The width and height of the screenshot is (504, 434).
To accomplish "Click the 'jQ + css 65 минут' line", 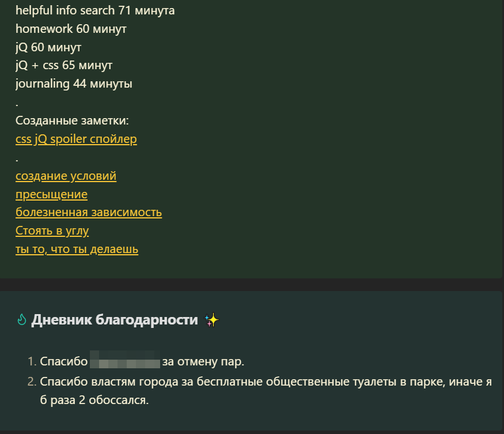I will tap(64, 65).
